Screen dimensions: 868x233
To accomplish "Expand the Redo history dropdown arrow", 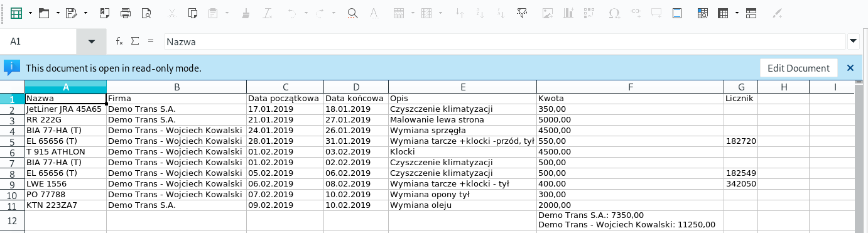I will 334,13.
